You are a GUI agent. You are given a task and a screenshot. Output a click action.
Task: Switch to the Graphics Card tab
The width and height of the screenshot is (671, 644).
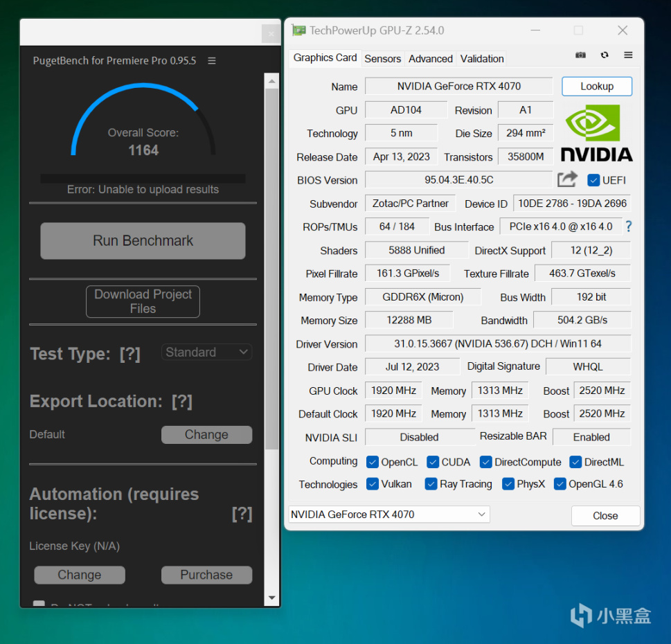(x=325, y=57)
